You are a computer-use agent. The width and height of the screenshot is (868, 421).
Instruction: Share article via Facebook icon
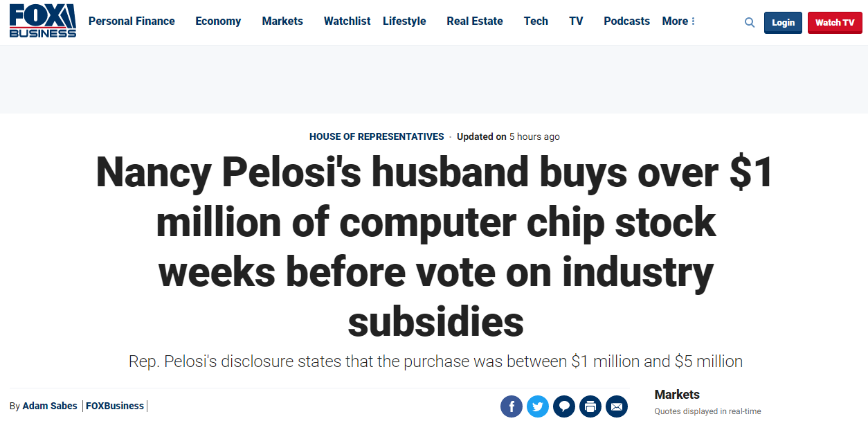pos(512,406)
